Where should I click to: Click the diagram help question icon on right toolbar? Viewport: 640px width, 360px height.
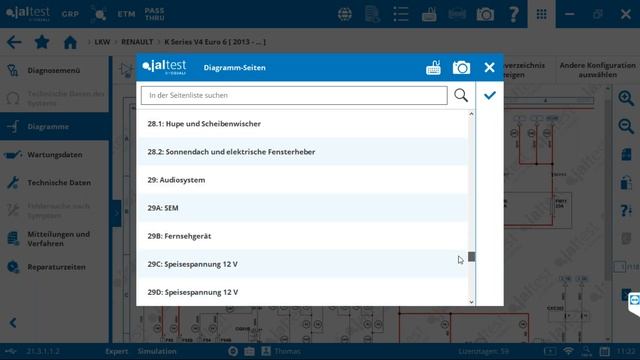click(x=626, y=211)
